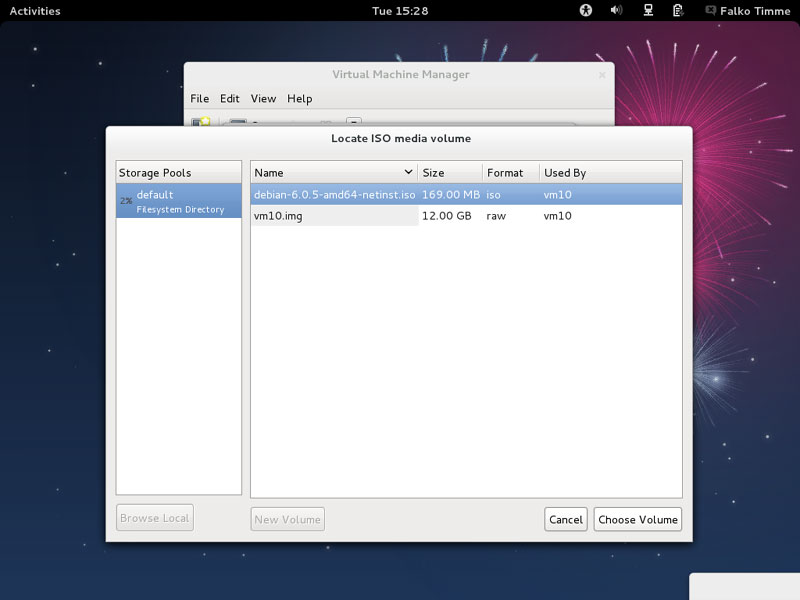Select the default storage pool
800x600 pixels.
click(179, 201)
